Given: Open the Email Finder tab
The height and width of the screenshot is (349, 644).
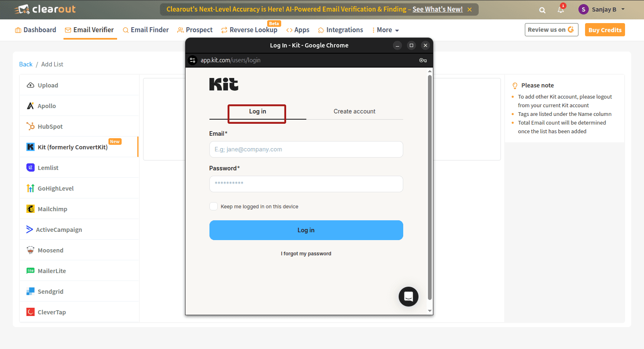Looking at the screenshot, I should pyautogui.click(x=146, y=30).
